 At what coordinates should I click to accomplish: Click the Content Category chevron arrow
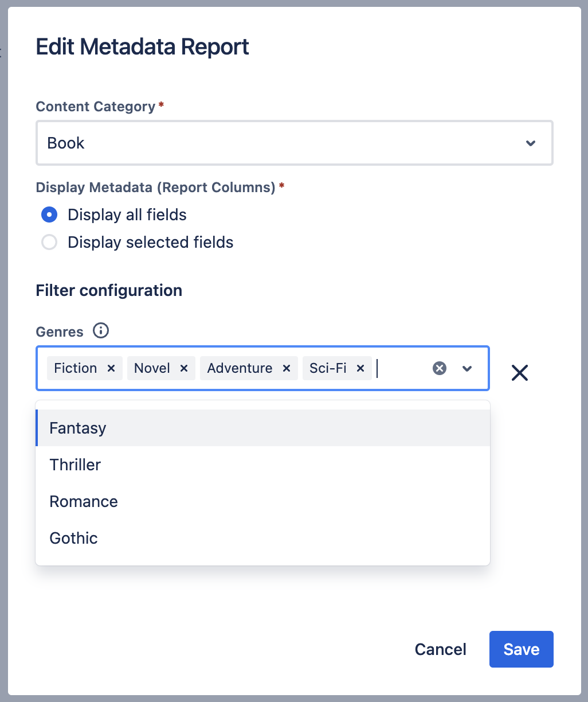(x=531, y=143)
